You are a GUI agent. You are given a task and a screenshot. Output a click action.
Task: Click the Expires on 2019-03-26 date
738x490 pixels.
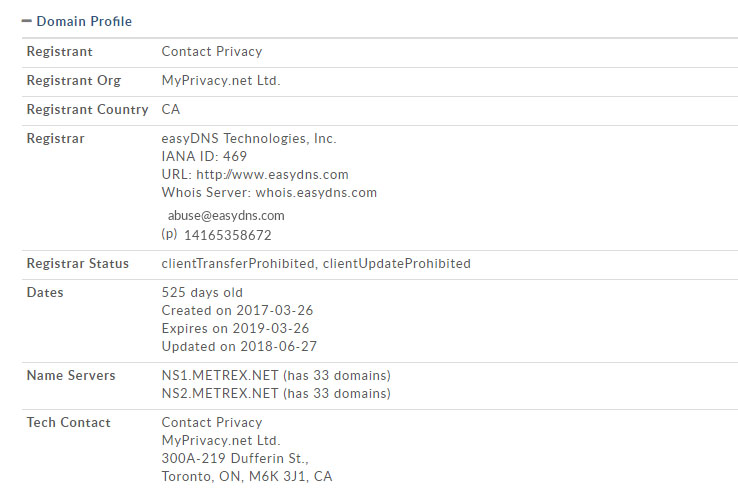[x=236, y=328]
